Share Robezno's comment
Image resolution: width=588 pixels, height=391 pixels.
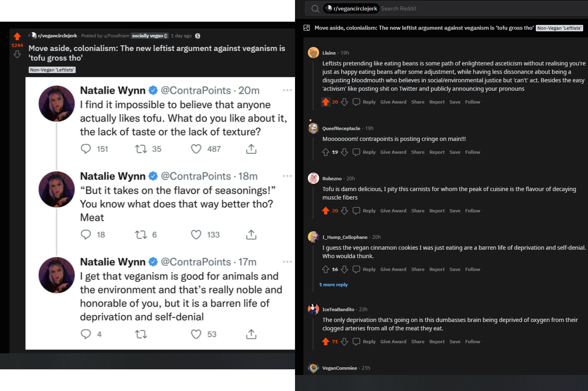tap(418, 211)
